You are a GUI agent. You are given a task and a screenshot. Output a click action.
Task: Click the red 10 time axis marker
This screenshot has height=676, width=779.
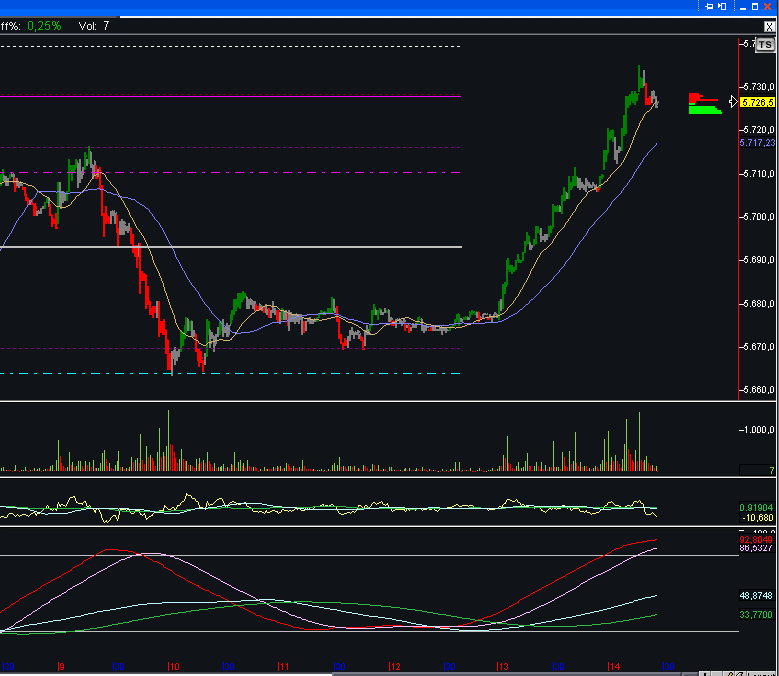[173, 667]
